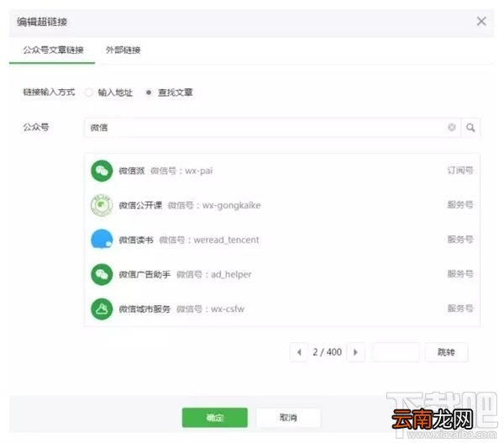Clear the search text with the clear icon
The height and width of the screenshot is (443, 504).
point(452,128)
